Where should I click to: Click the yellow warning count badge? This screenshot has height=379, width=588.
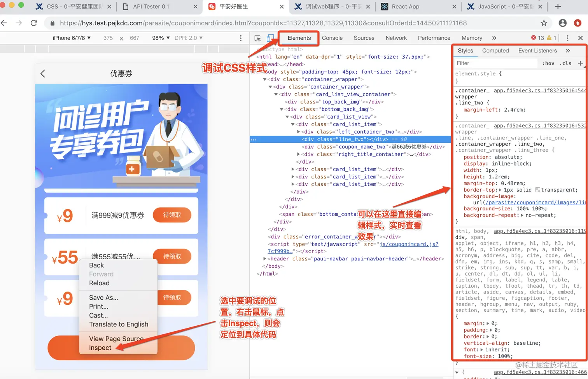(x=551, y=38)
